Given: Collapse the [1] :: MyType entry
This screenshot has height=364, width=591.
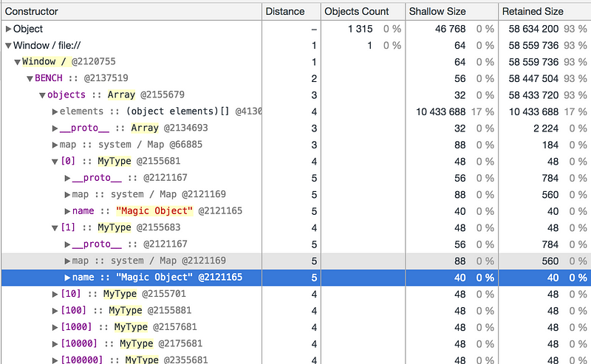Looking at the screenshot, I should pos(55,228).
